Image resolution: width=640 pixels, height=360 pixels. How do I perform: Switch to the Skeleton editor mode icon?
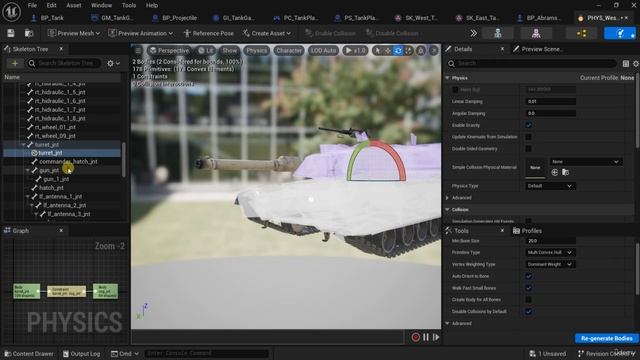coord(498,33)
